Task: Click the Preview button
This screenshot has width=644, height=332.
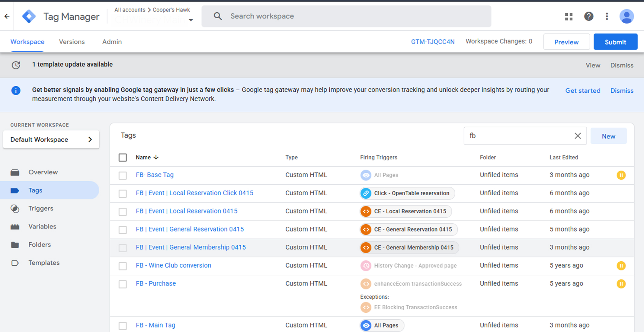Action: (x=566, y=42)
